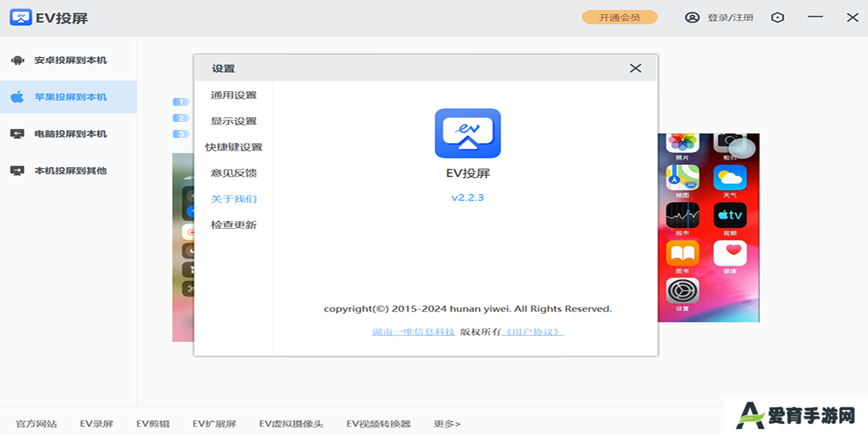Image resolution: width=868 pixels, height=434 pixels.
Task: Click the EV投屏 logo in title bar
Action: 20,17
